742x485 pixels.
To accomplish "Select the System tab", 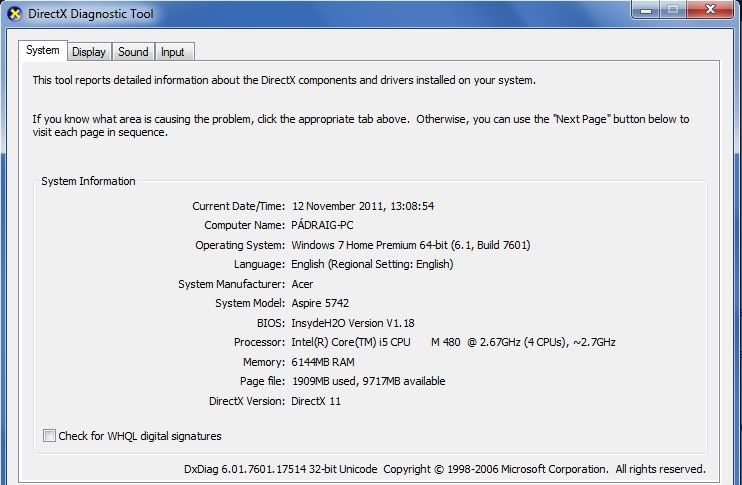I will 43,51.
